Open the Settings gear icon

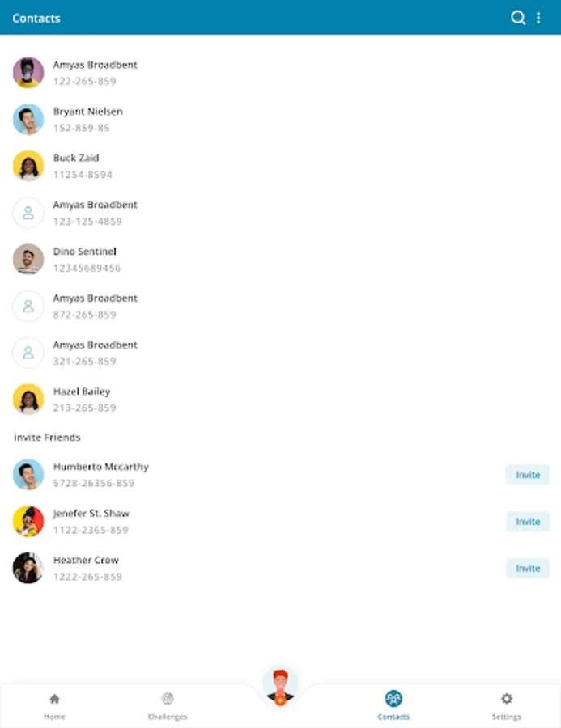507,698
